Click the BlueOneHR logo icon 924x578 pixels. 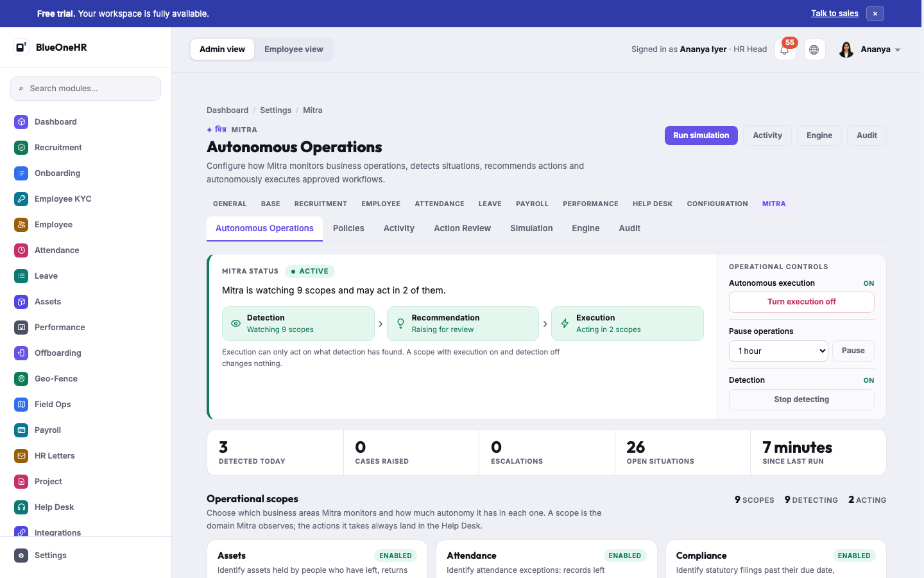tap(21, 47)
